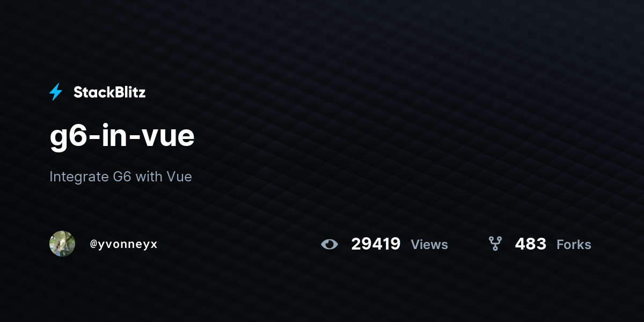Click the Forks label
Image resolution: width=644 pixels, height=322 pixels.
(x=574, y=245)
